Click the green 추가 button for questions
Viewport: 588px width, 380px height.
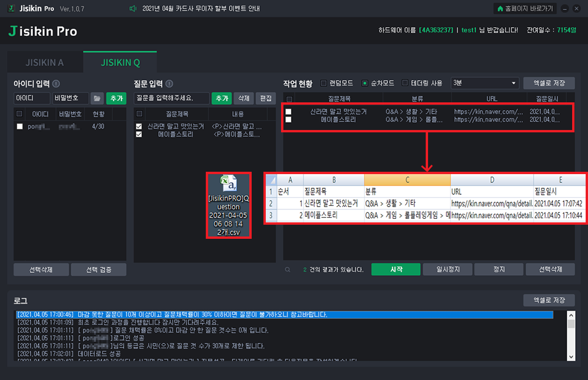pyautogui.click(x=222, y=98)
